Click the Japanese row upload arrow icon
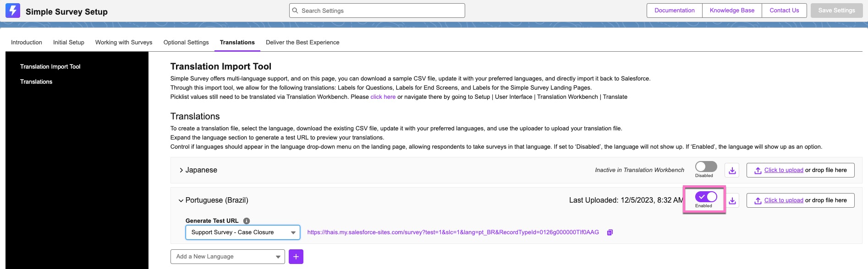Image resolution: width=868 pixels, height=269 pixels. point(758,170)
